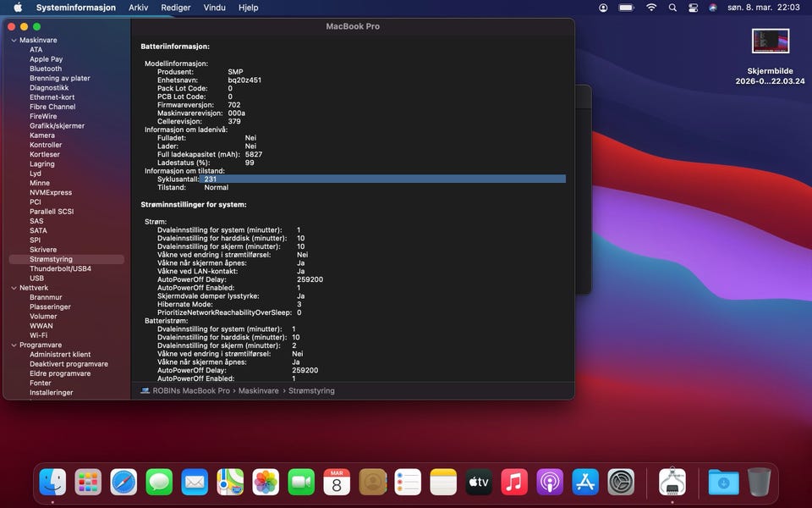812x508 pixels.
Task: Select Bluetooth in the sidebar
Action: pos(46,69)
